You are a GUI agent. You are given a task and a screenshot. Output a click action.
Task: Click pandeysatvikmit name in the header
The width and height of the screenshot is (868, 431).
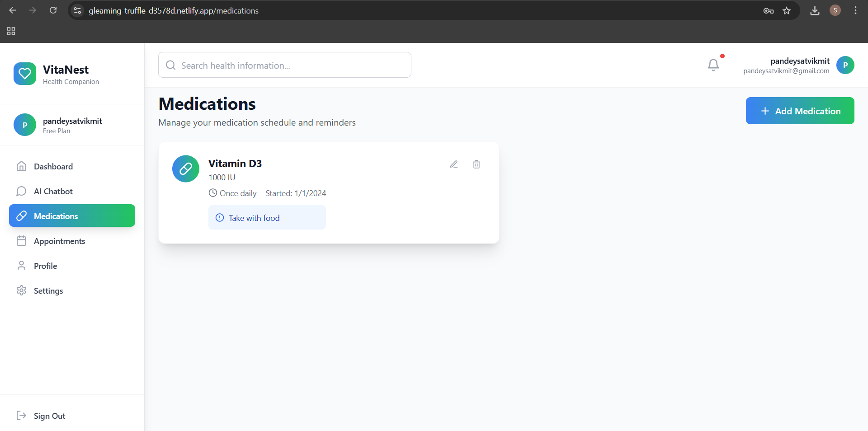click(x=800, y=61)
